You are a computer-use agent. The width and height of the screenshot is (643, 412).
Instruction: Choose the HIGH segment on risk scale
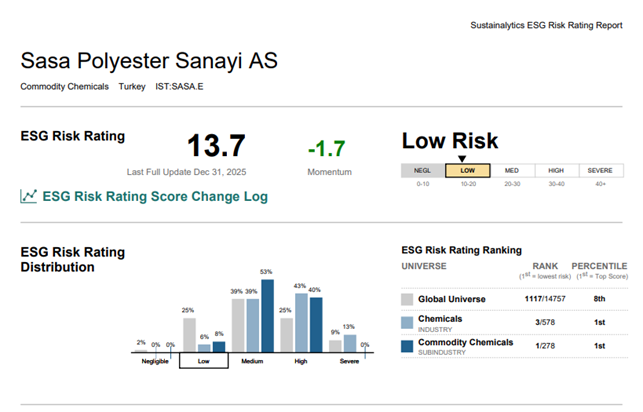point(555,170)
